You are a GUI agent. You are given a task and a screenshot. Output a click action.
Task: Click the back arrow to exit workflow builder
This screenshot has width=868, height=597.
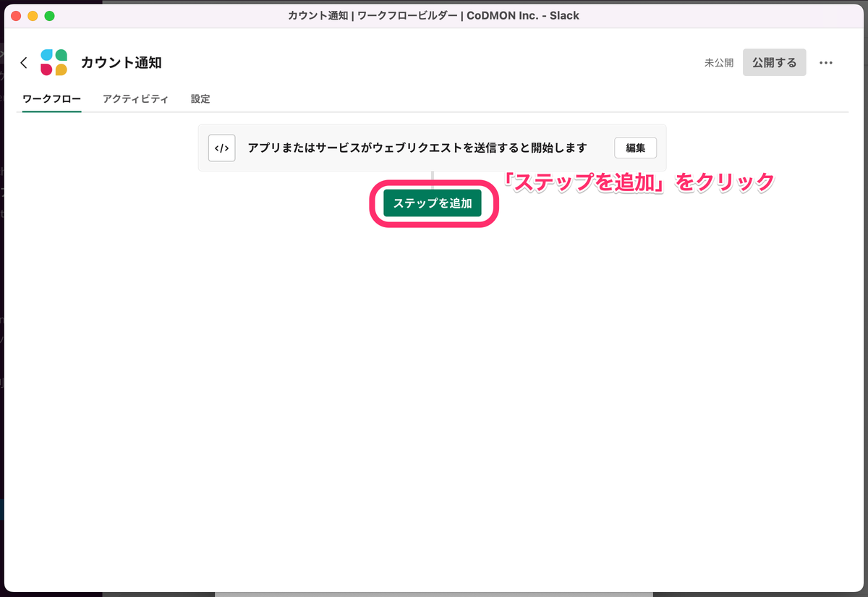pyautogui.click(x=24, y=62)
